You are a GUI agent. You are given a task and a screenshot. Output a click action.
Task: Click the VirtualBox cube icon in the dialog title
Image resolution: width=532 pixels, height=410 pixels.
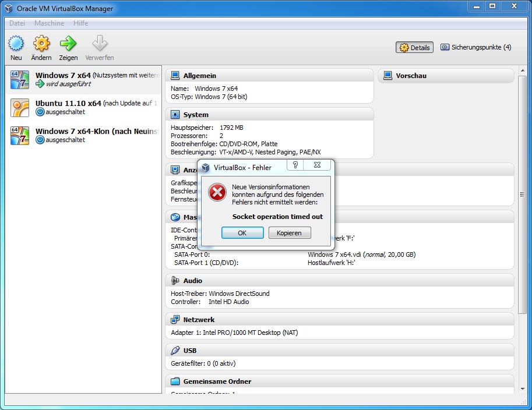click(x=206, y=168)
